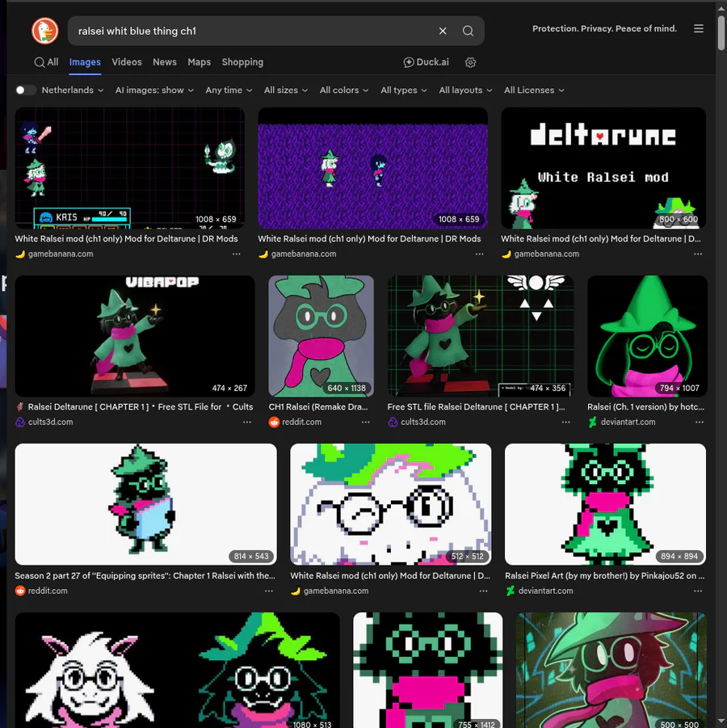
Task: Open the VIBAPOP Ralsei figure thumbnail
Action: (135, 336)
